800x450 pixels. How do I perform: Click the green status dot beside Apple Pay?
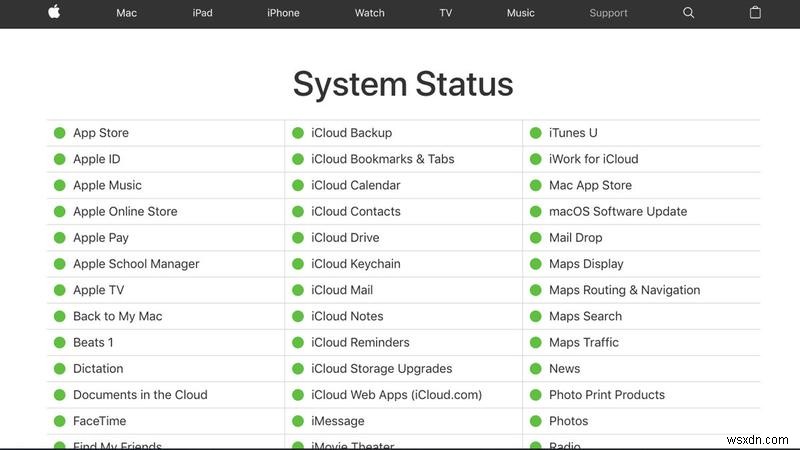pyautogui.click(x=59, y=238)
